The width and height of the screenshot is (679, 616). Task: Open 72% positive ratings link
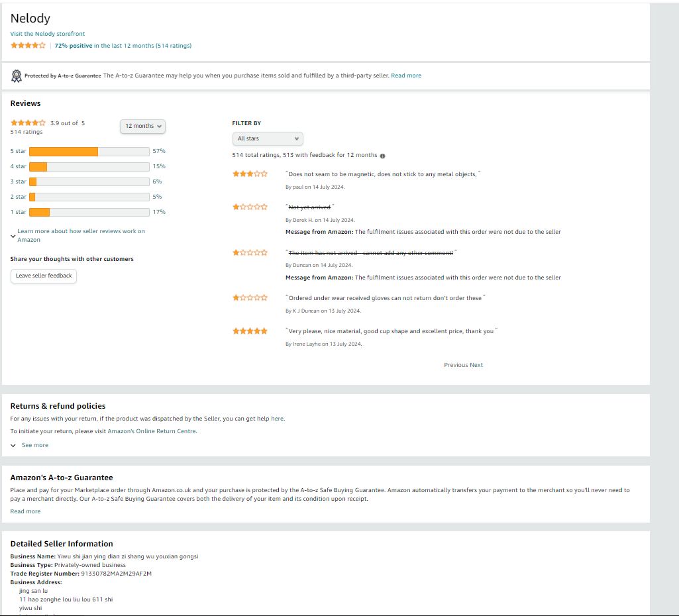pos(123,46)
